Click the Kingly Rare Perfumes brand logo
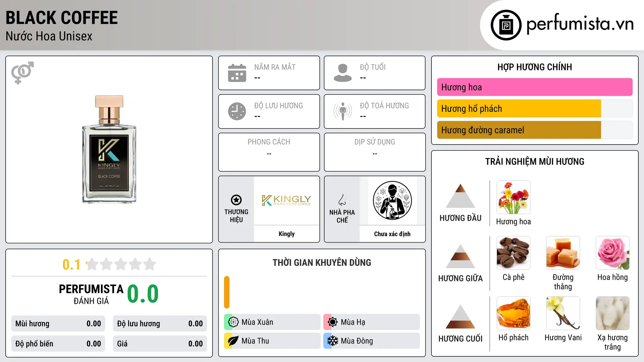 [286, 200]
